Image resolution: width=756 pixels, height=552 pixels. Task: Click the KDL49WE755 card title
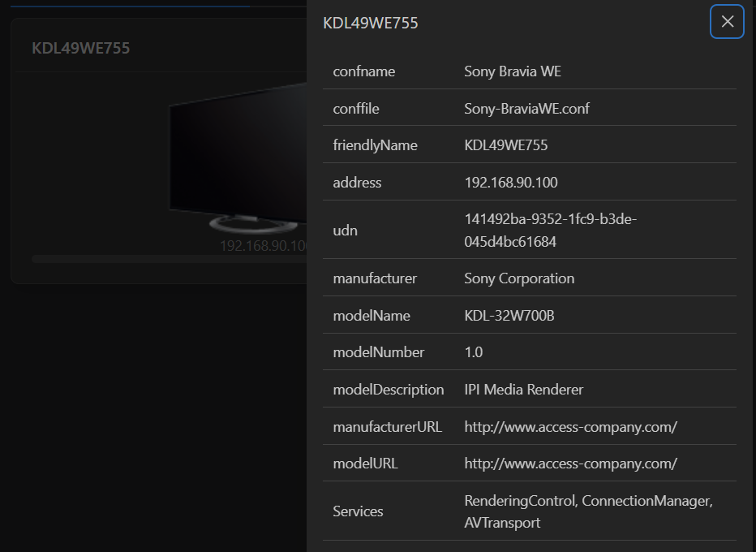80,48
